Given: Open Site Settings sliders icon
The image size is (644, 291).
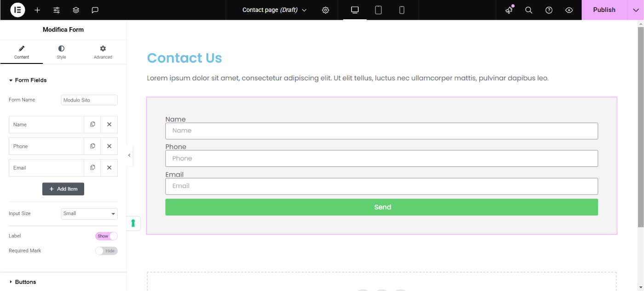Looking at the screenshot, I should [57, 10].
